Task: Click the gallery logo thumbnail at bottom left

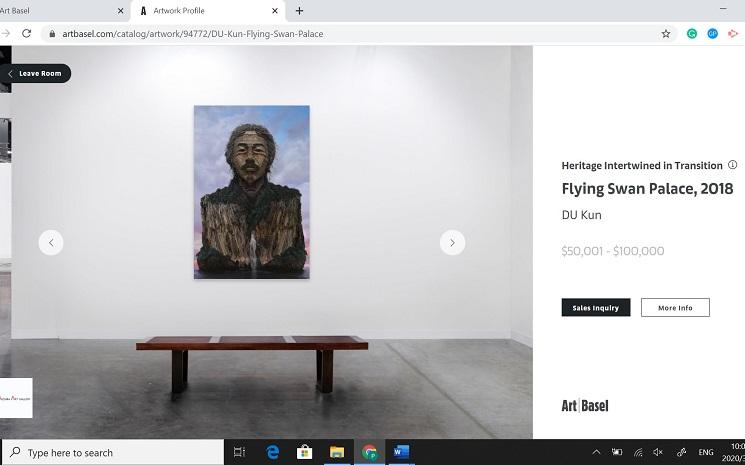Action: point(16,398)
